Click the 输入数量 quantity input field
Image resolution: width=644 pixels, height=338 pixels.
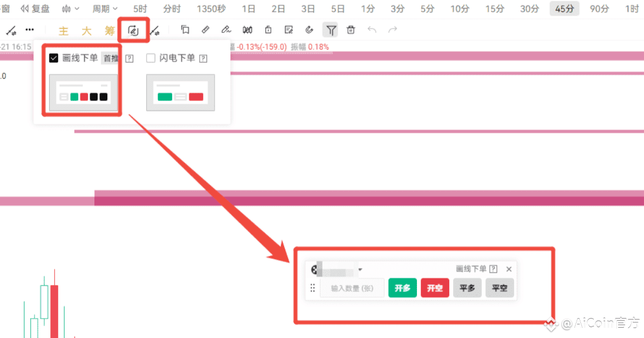pyautogui.click(x=352, y=288)
